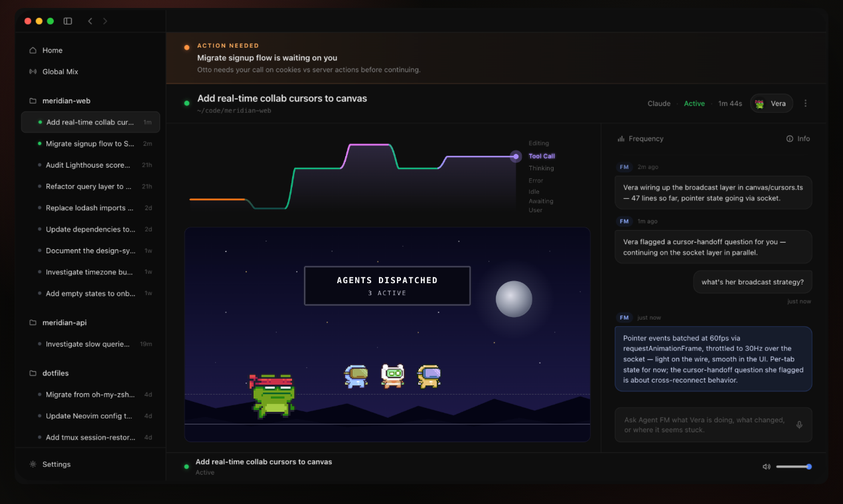Go back with left chevron arrow
The width and height of the screenshot is (843, 504).
point(90,21)
